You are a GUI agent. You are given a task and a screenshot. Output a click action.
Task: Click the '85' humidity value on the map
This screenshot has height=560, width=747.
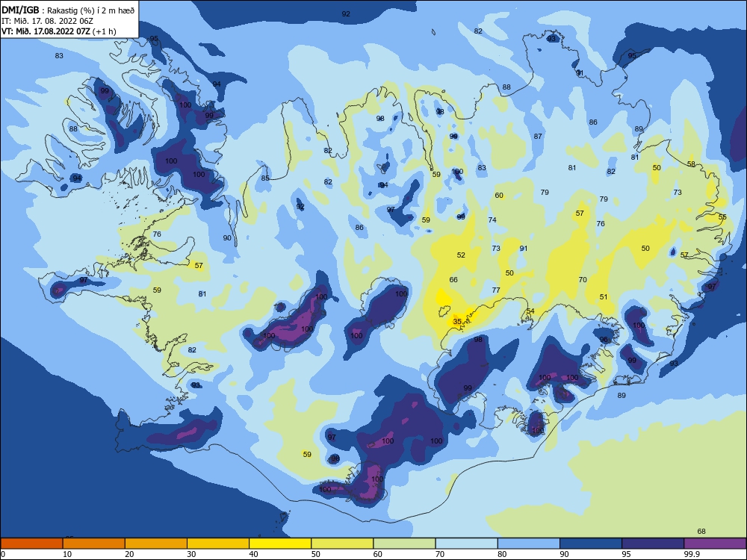point(265,178)
